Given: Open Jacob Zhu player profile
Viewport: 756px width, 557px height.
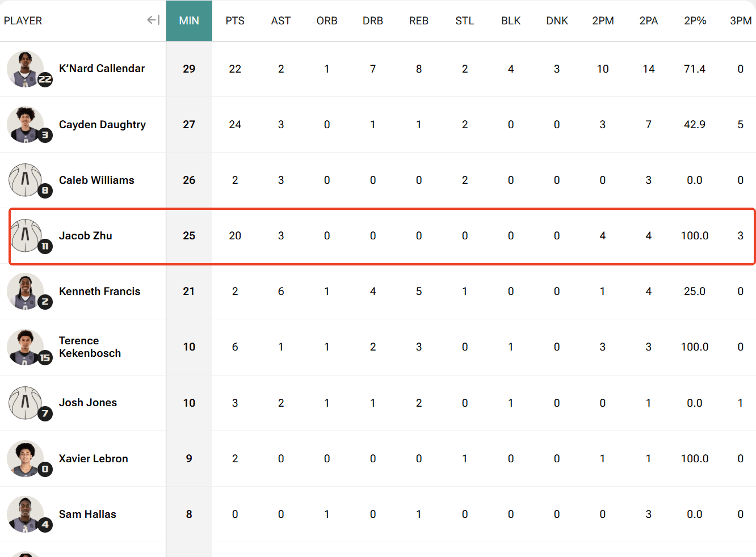Looking at the screenshot, I should coord(86,235).
